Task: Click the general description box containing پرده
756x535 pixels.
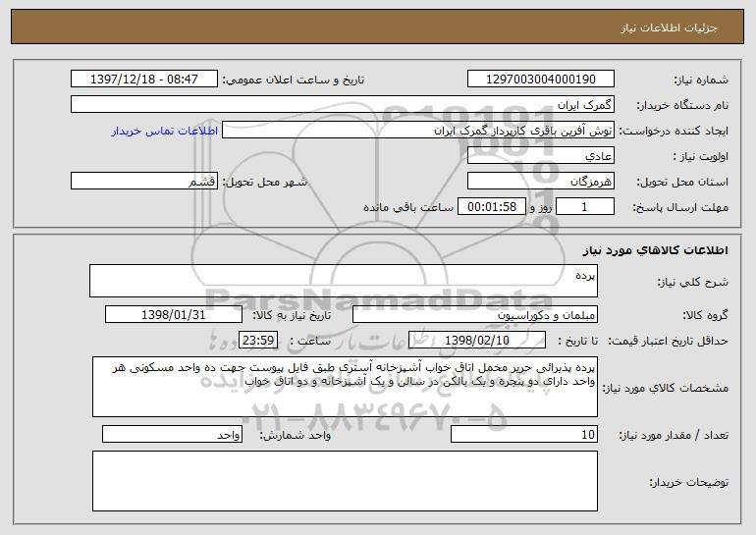Action: click(344, 281)
